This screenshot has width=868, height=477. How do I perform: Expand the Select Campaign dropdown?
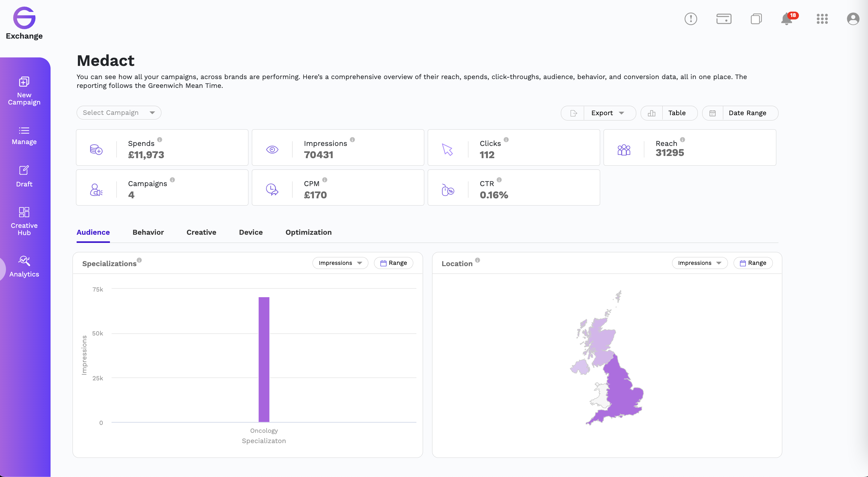119,113
